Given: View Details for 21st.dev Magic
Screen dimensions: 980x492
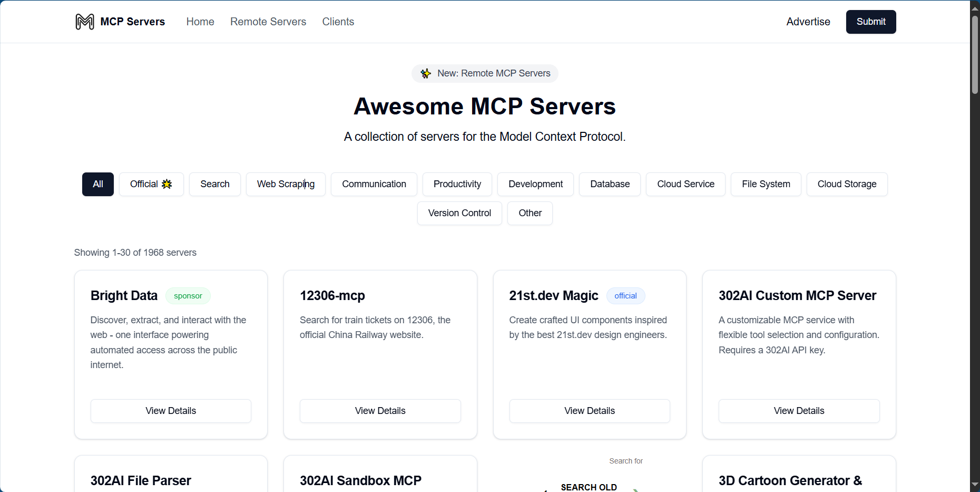Looking at the screenshot, I should pos(590,411).
